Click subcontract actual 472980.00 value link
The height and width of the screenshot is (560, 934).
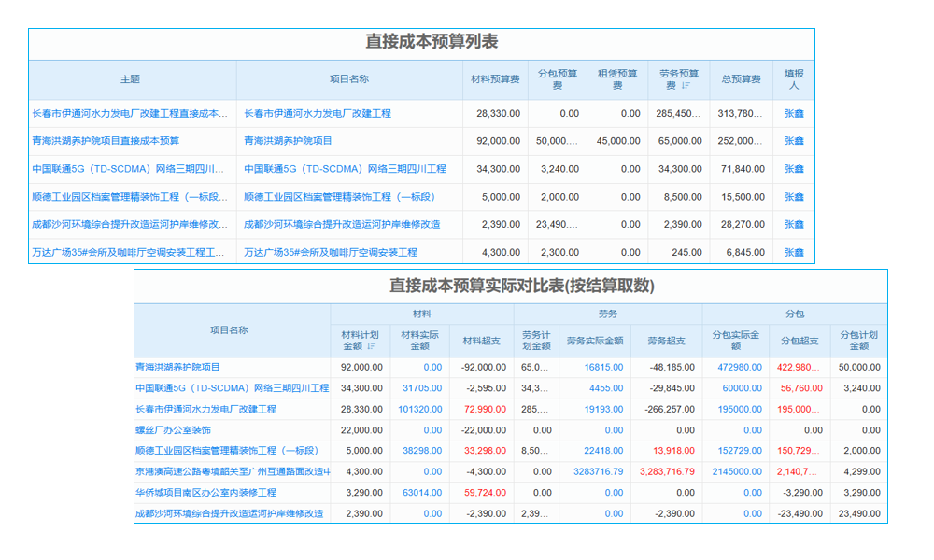tap(738, 367)
